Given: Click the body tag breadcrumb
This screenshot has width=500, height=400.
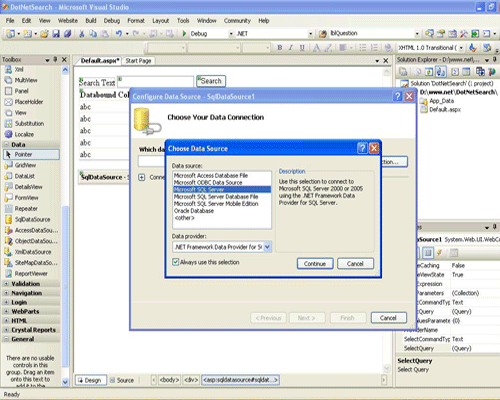Looking at the screenshot, I should [x=169, y=380].
